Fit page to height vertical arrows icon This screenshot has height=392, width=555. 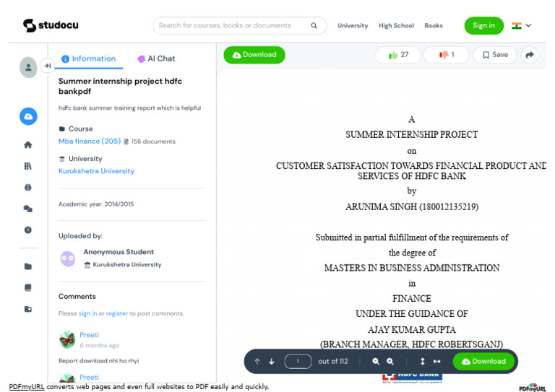(x=422, y=361)
